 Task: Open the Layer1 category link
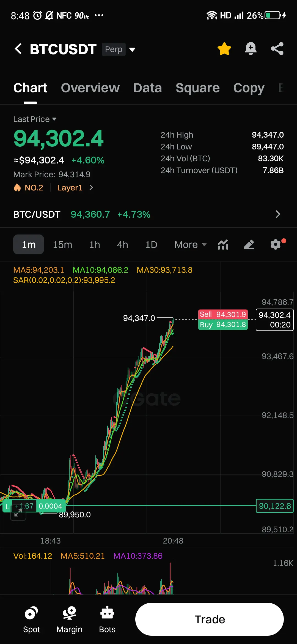click(x=70, y=188)
